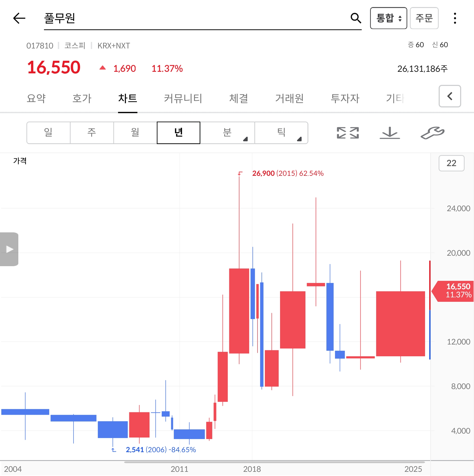This screenshot has width=474, height=476.
Task: Tap the 2004 date axis label
Action: tap(13, 469)
